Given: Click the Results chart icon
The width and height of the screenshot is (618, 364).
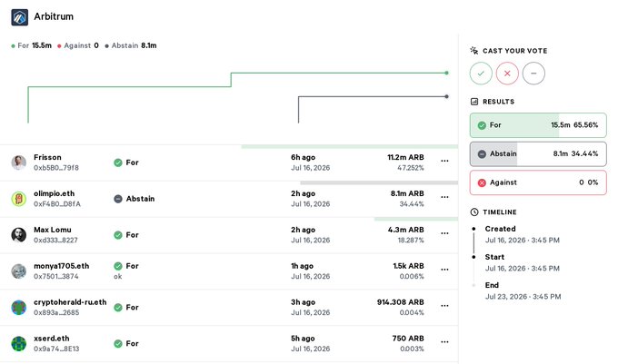Looking at the screenshot, I should point(474,102).
